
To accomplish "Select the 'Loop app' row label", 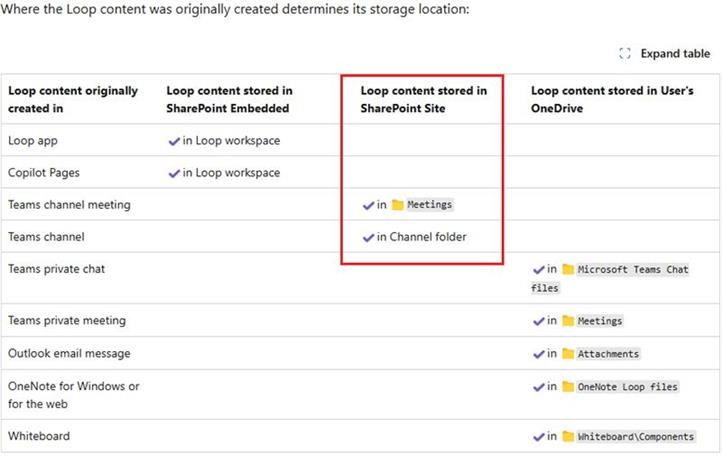I will pos(33,140).
